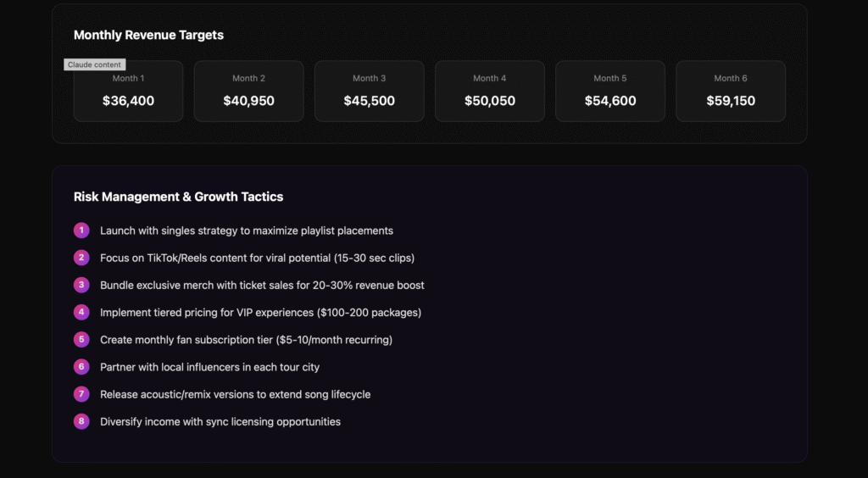
Task: Select the "Release acoustic/remix versions" line
Action: pyautogui.click(x=235, y=394)
